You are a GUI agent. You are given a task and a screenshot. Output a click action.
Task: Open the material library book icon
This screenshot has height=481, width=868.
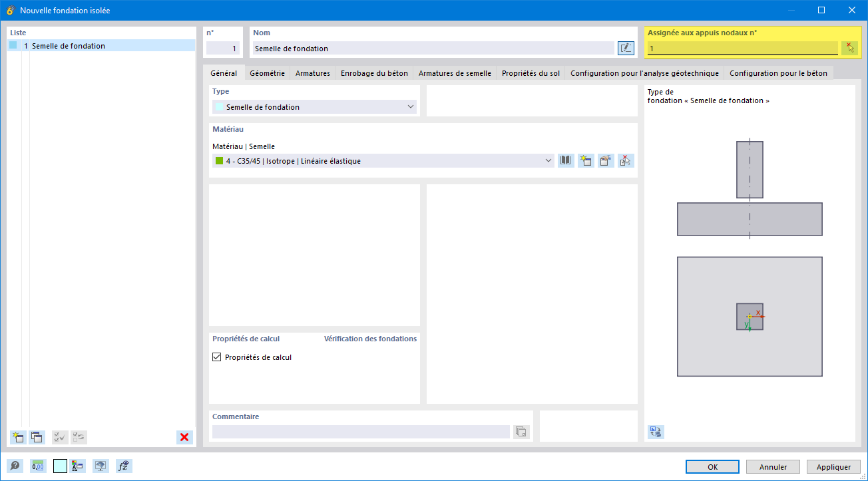[x=566, y=160]
